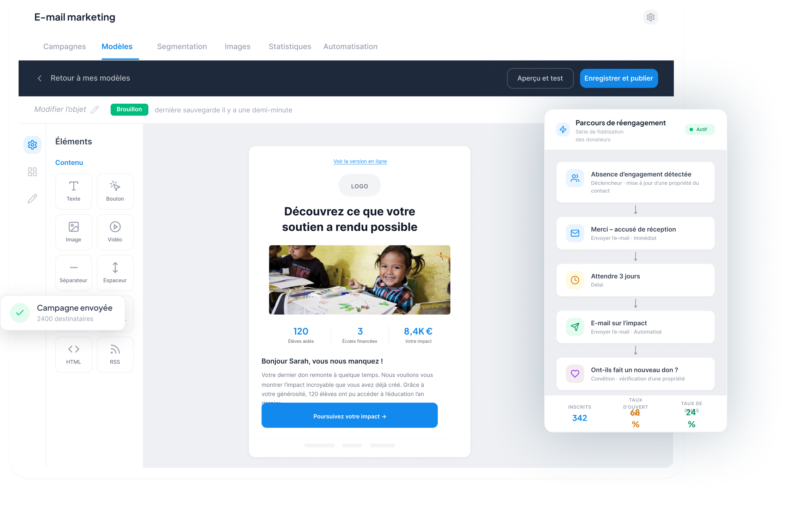812x507 pixels.
Task: Click the 68 % open rate value
Action: (x=635, y=418)
